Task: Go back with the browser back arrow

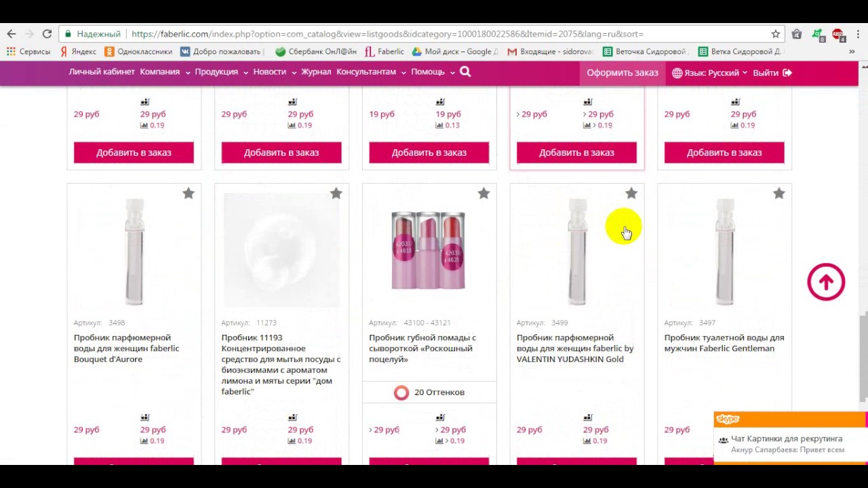Action: (12, 34)
